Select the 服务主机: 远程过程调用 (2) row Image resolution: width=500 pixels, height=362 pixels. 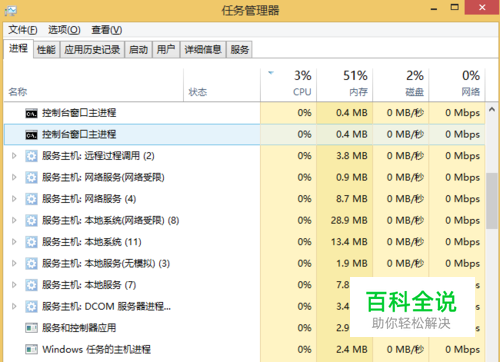click(x=244, y=156)
